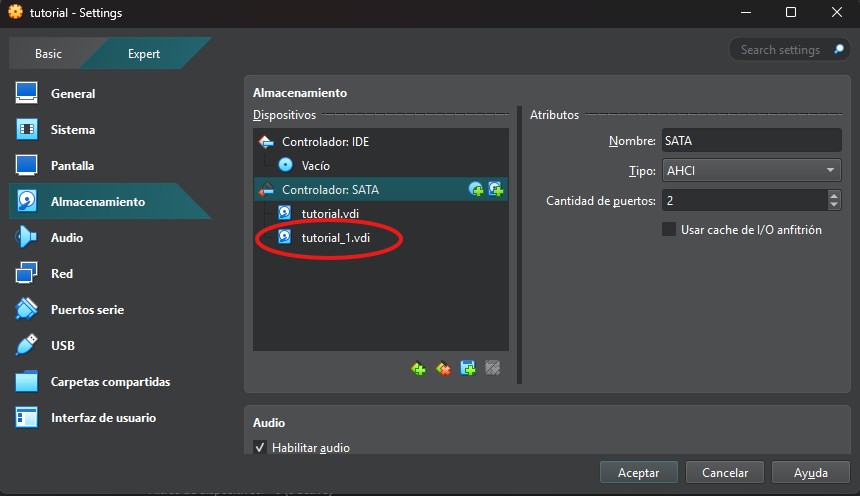Select the Vacío optical drive entry
The width and height of the screenshot is (860, 496).
[x=381, y=165]
